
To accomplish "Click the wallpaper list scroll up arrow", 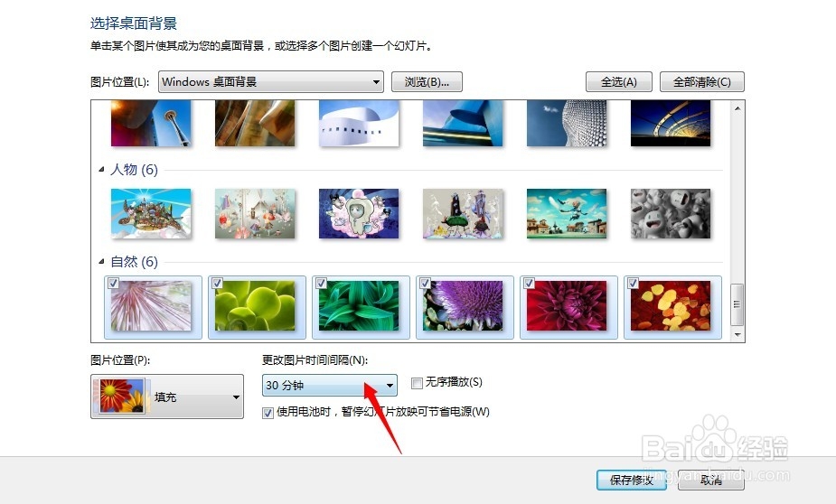I will [x=737, y=108].
